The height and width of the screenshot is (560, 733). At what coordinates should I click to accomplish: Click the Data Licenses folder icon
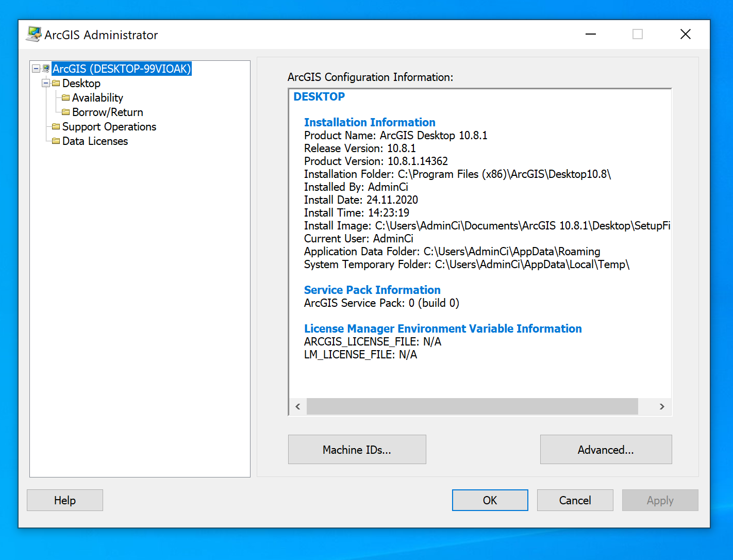point(56,141)
